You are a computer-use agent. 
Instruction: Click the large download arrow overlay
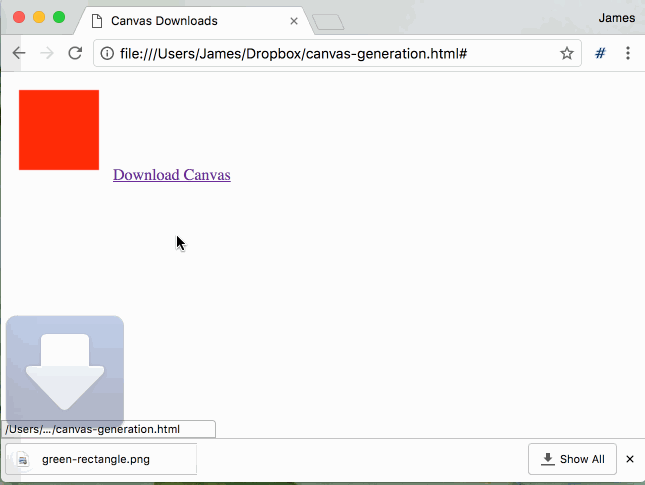65,372
